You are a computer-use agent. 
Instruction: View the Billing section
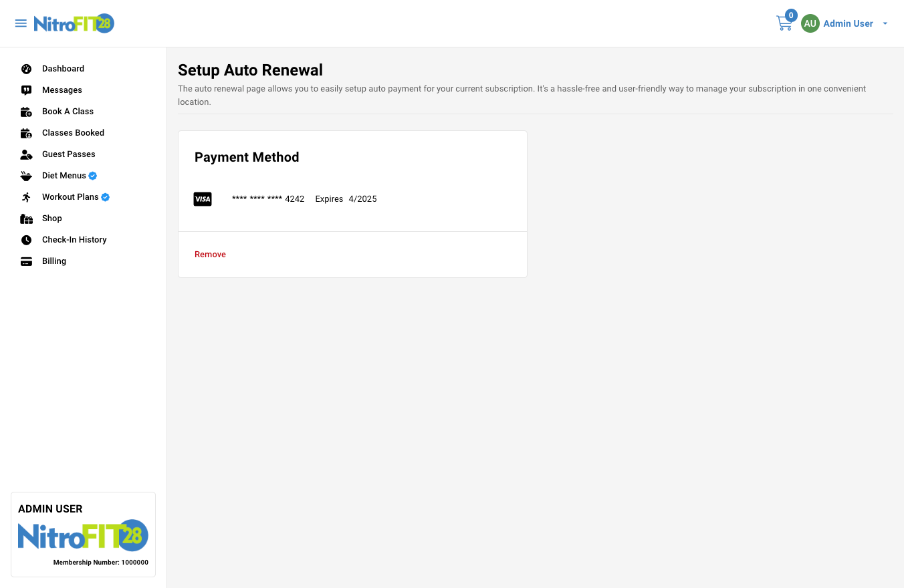52,261
